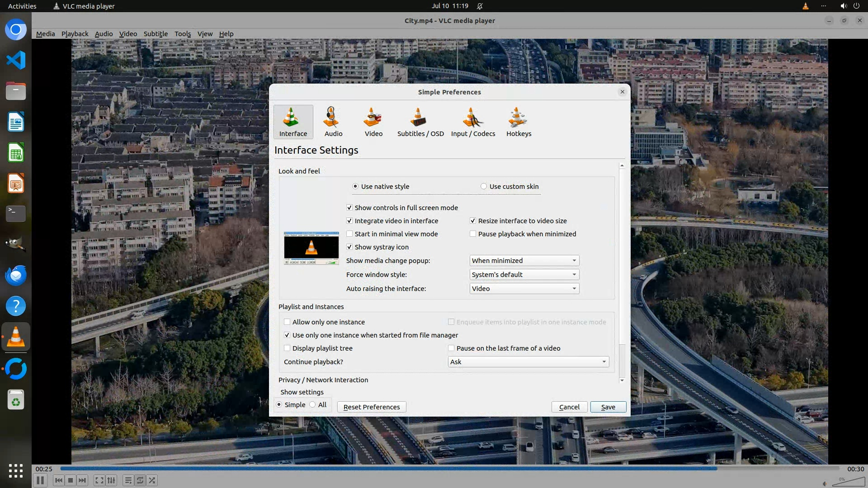
Task: Open the Playback menu
Action: (75, 34)
